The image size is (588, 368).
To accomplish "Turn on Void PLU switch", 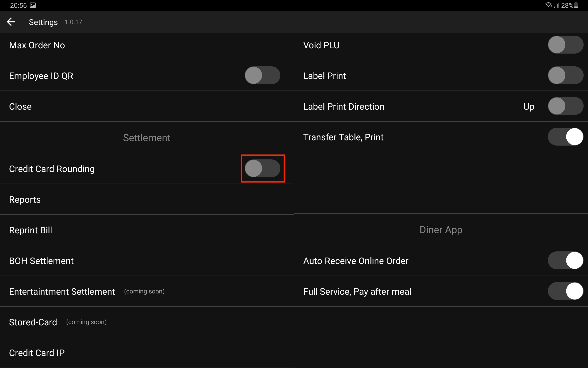I will click(x=565, y=45).
